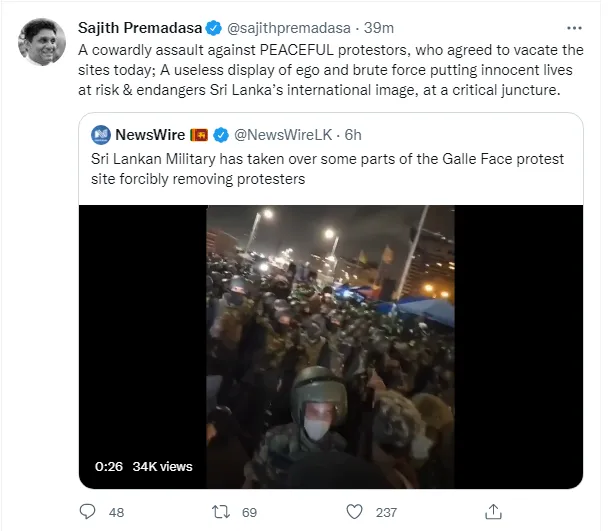610x531 pixels.
Task: Click the 237 likes count
Action: click(386, 512)
